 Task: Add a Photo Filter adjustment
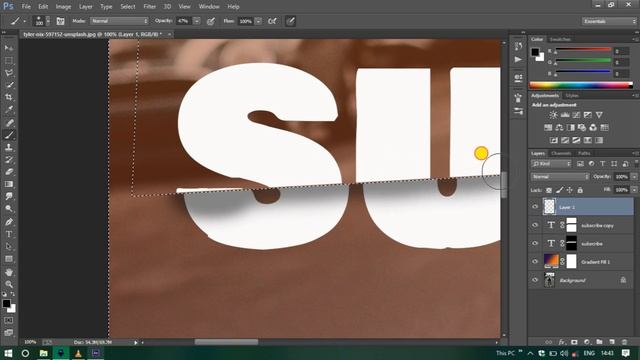coord(582,128)
